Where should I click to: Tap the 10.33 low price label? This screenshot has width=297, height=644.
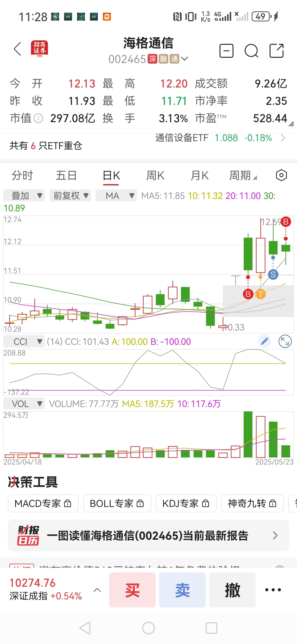click(234, 327)
